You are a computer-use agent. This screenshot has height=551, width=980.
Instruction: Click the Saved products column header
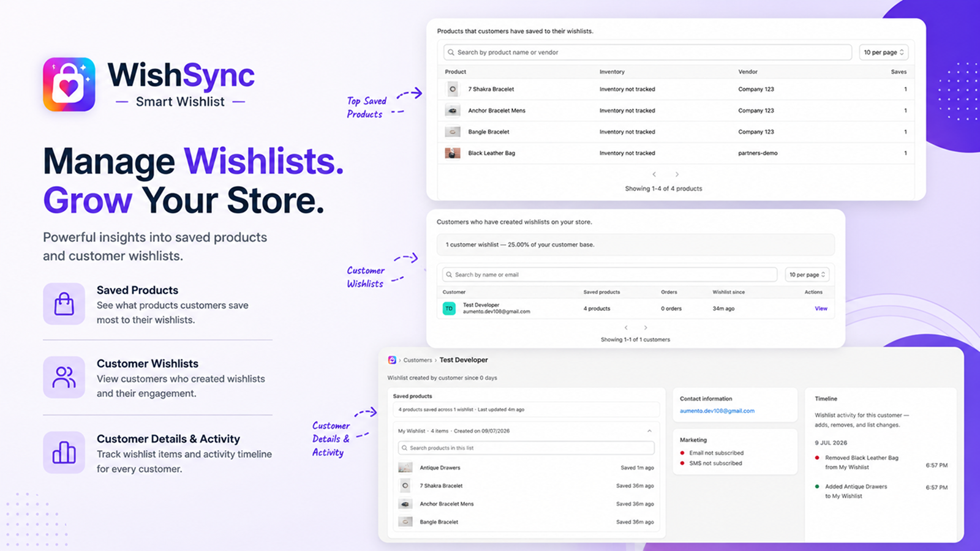tap(601, 292)
